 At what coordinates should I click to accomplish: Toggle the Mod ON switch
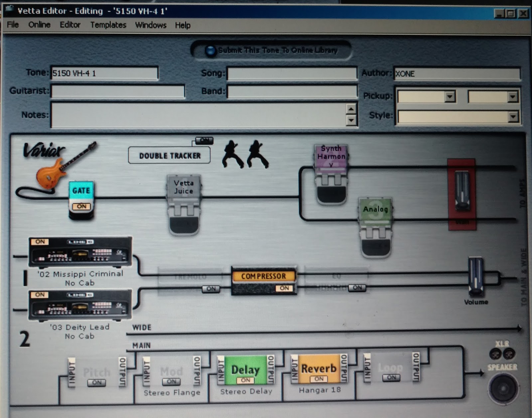click(172, 382)
